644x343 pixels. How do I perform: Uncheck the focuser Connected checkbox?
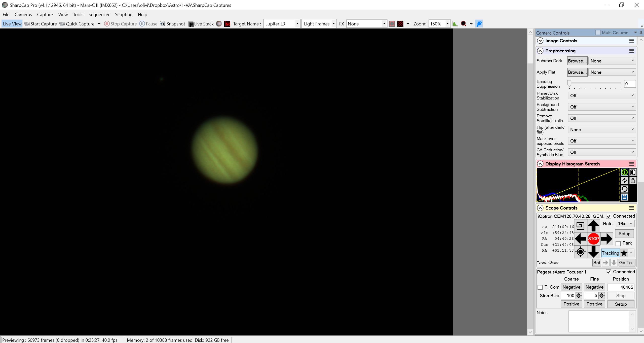[x=608, y=272]
